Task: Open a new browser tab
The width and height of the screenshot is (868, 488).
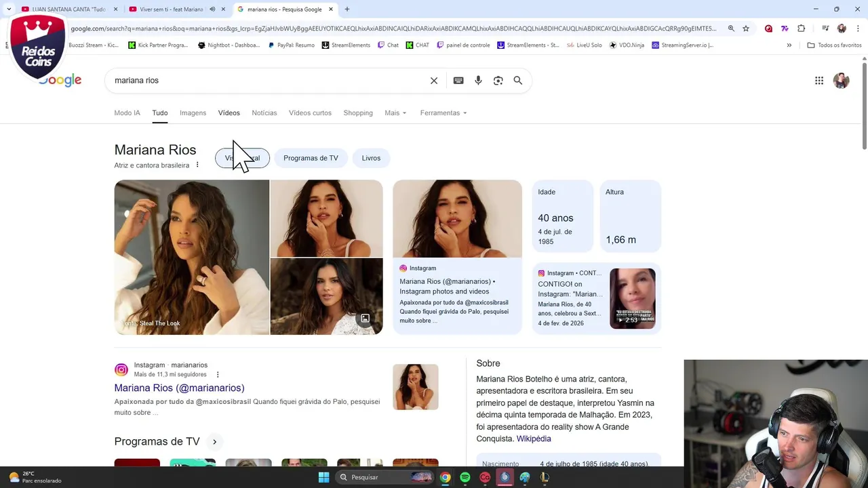Action: (x=347, y=9)
